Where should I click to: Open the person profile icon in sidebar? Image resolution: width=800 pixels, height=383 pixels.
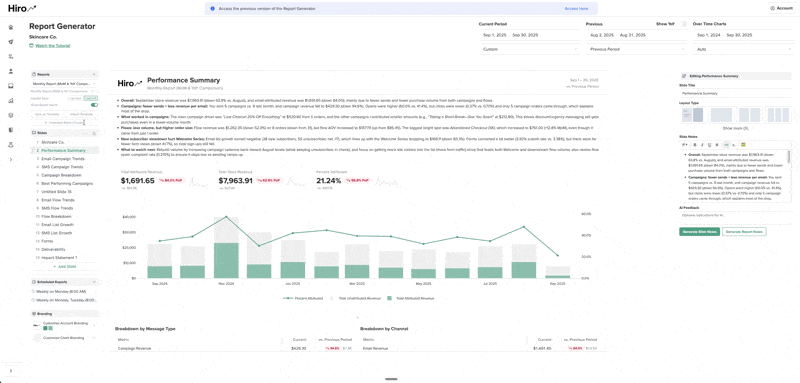[x=11, y=71]
